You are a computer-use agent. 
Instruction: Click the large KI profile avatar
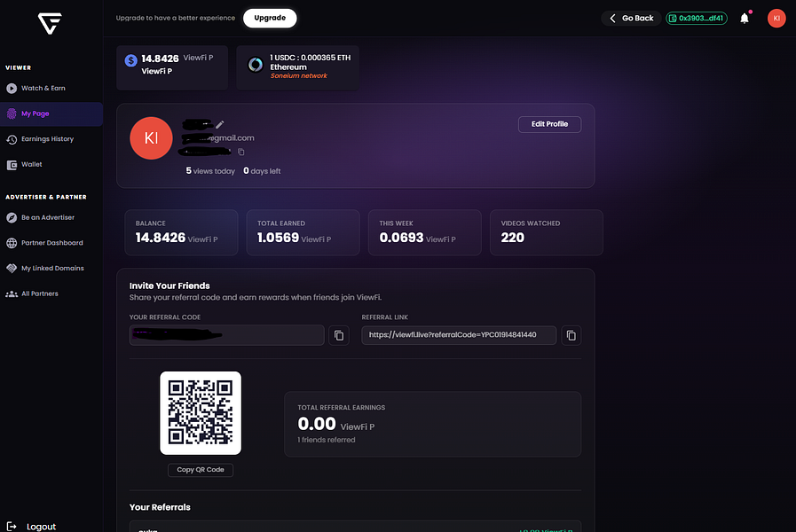[151, 138]
